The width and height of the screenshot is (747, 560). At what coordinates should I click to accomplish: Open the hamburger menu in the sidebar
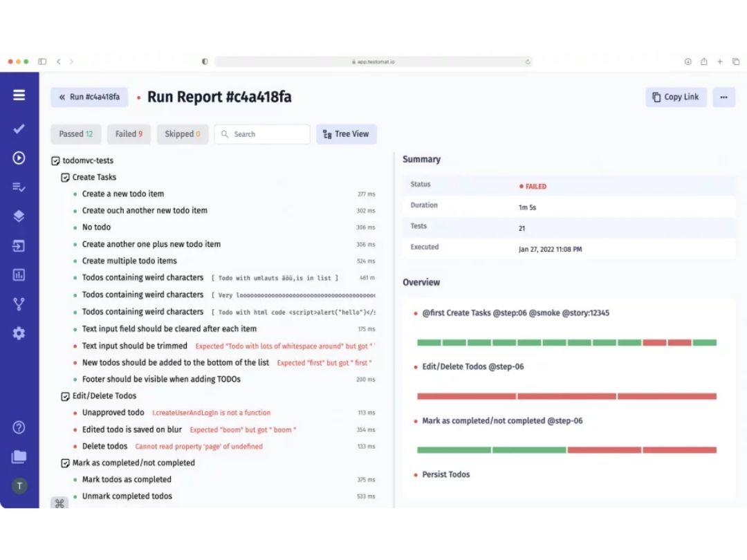pyautogui.click(x=19, y=95)
